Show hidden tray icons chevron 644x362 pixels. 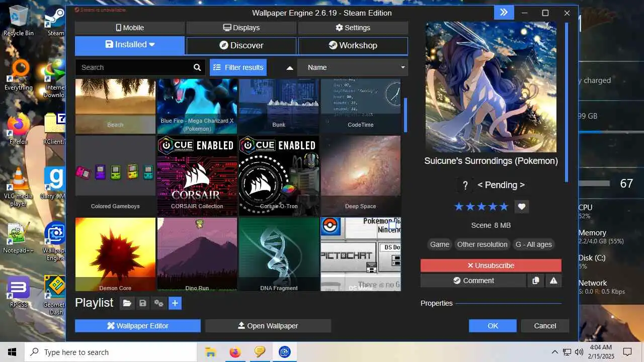554,352
